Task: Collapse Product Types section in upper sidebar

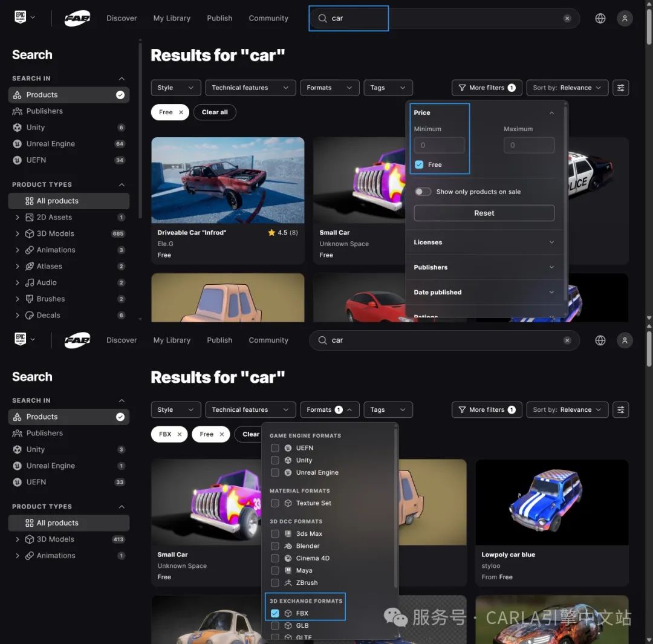Action: click(x=122, y=184)
